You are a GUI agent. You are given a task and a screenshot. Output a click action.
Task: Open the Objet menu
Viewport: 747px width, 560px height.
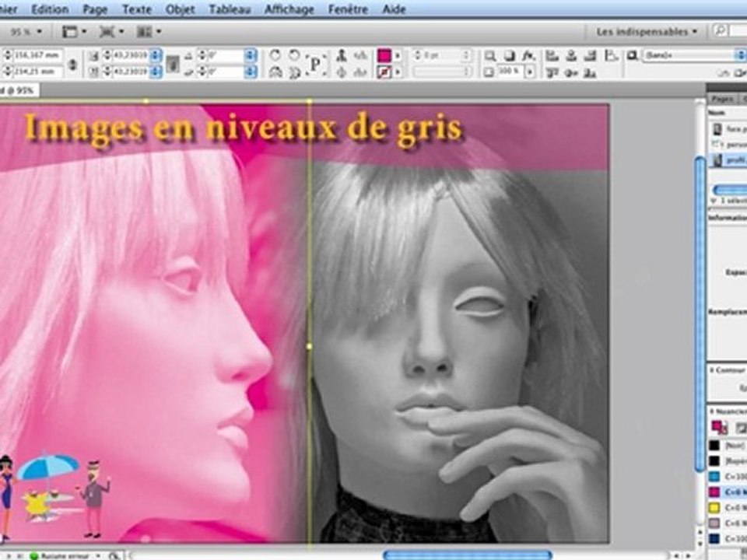[180, 9]
